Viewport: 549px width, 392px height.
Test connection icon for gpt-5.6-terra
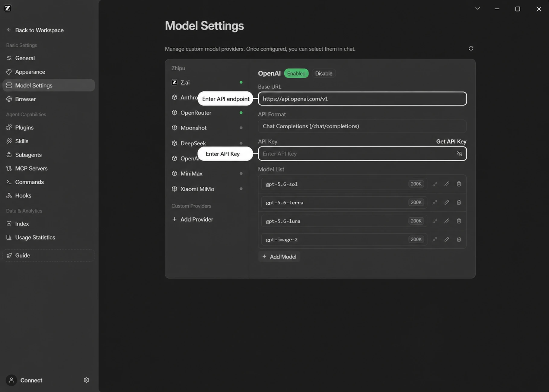tap(435, 202)
